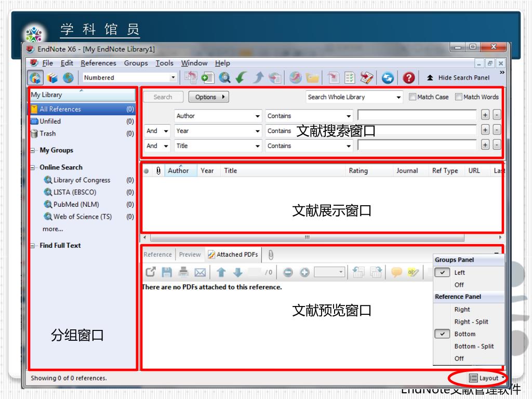
Task: Open And operator dropdown for Year row
Action: pyautogui.click(x=166, y=131)
